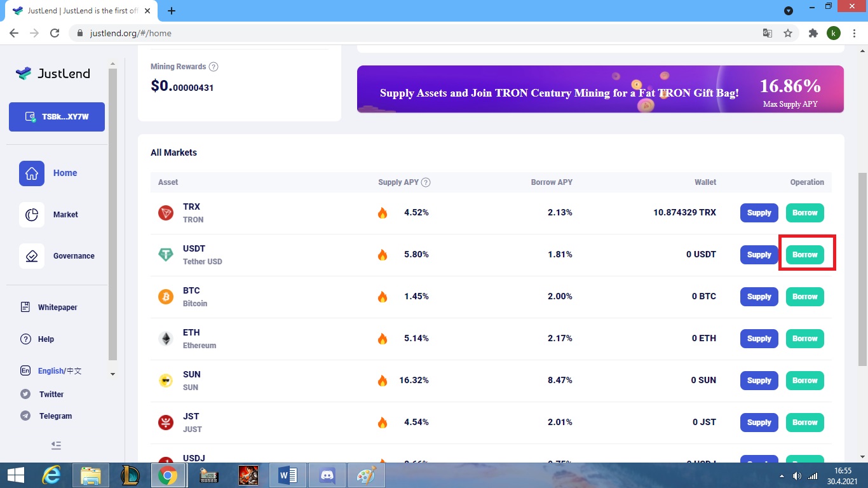Click the Mining Rewards info icon
The width and height of the screenshot is (868, 488).
point(214,67)
